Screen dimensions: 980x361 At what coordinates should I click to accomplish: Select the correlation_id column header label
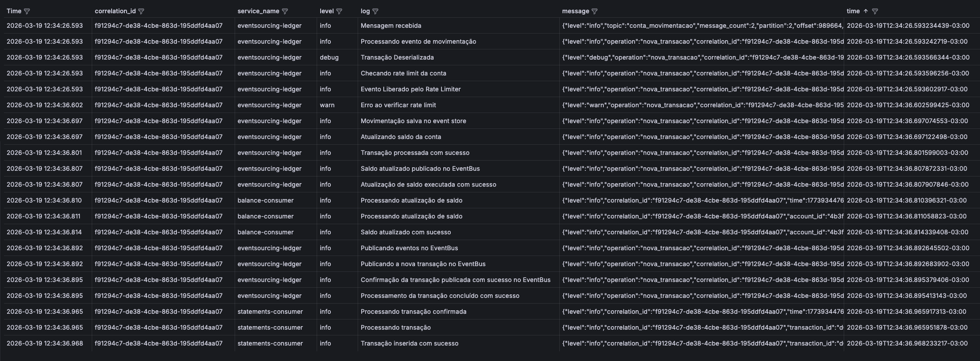point(116,11)
